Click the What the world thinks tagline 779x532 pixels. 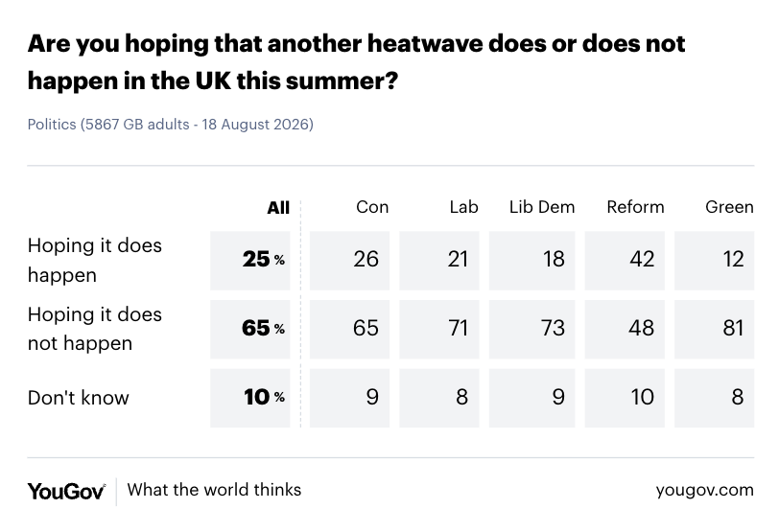point(214,490)
